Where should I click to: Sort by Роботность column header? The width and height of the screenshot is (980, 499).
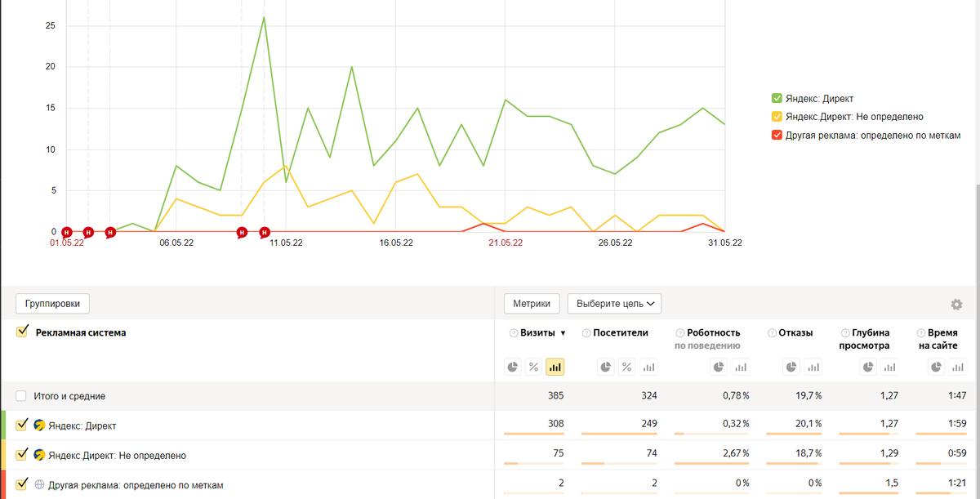pyautogui.click(x=714, y=333)
